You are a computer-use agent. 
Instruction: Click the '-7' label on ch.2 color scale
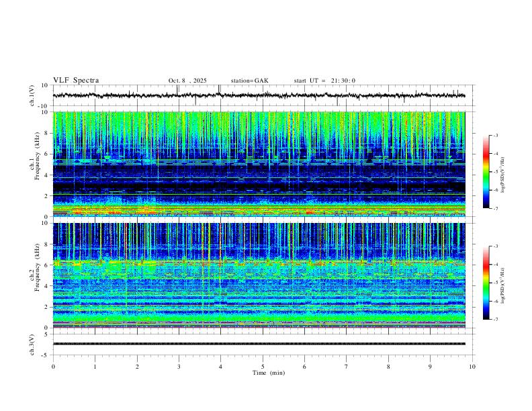click(495, 319)
